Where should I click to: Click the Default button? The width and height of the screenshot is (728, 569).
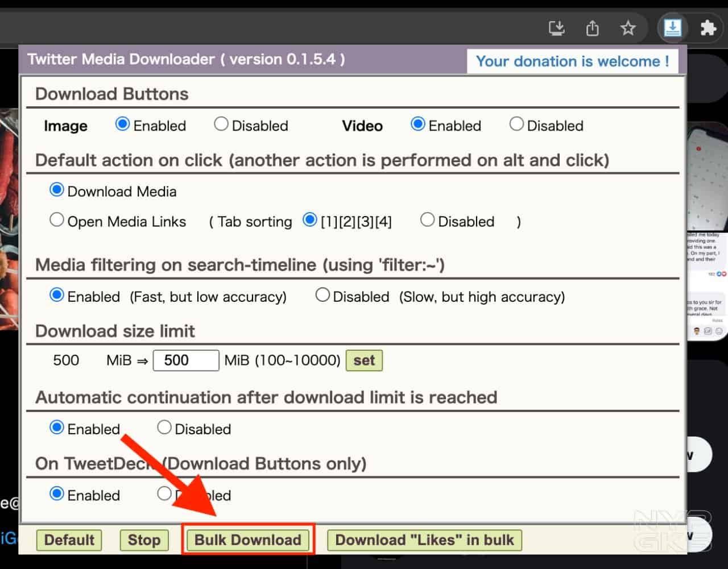point(69,540)
